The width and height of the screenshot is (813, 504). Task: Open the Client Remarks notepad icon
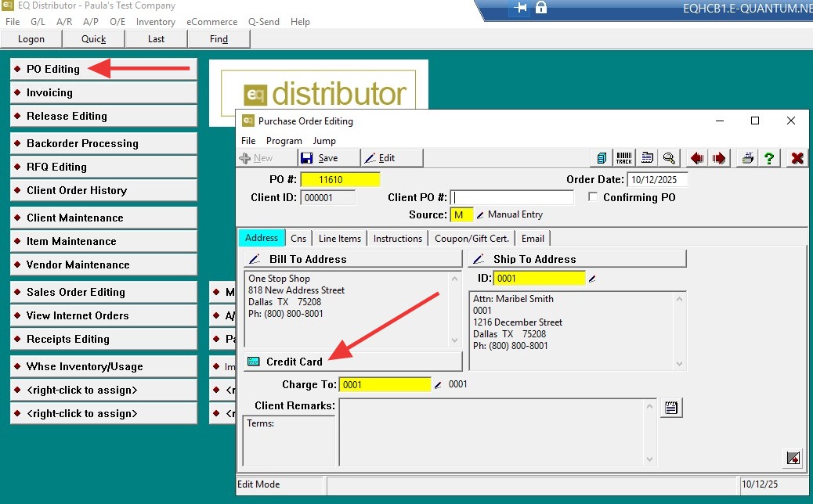(671, 408)
